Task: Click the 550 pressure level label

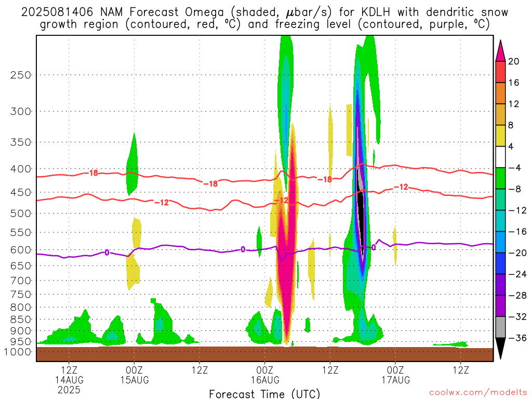Action: [x=21, y=232]
